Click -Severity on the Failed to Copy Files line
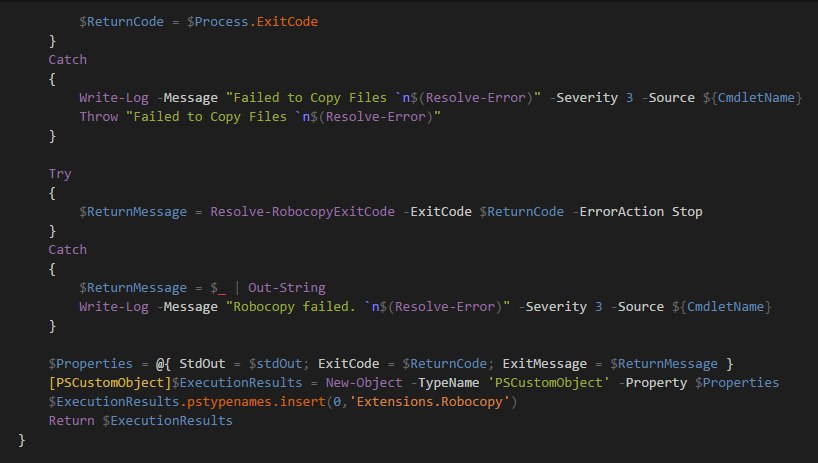 coord(583,98)
